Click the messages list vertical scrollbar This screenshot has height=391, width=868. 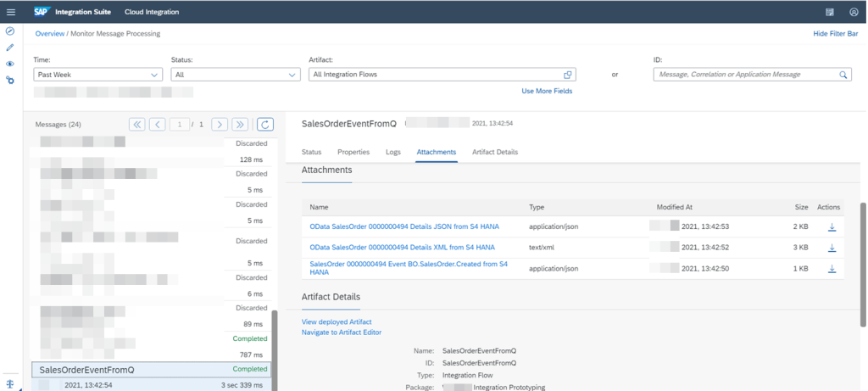tap(275, 350)
